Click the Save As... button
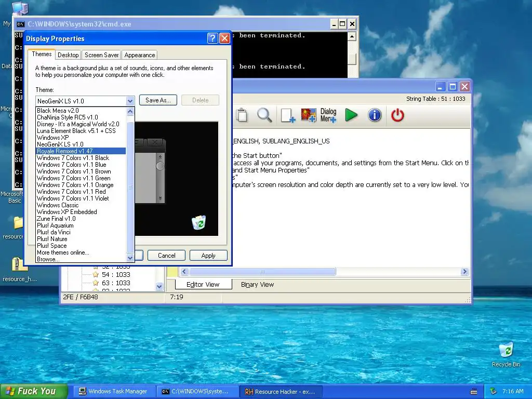The height and width of the screenshot is (399, 532). (158, 100)
